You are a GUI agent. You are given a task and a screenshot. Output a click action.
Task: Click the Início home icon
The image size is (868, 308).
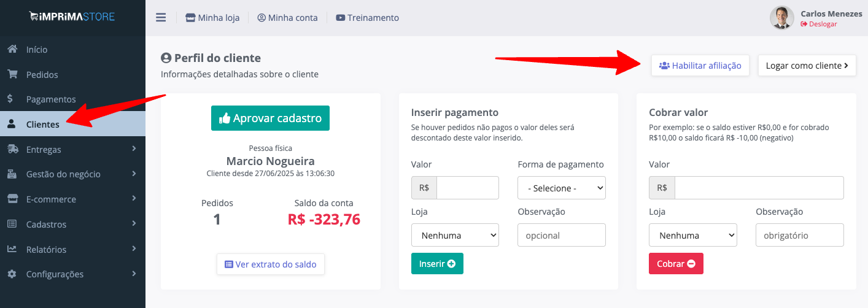(x=12, y=49)
